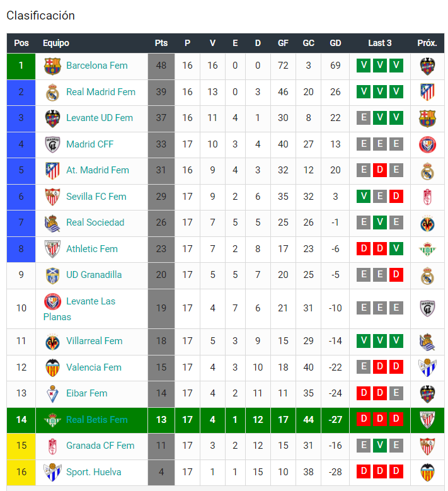Click green V badge in Granada CF Fem row

(380, 445)
